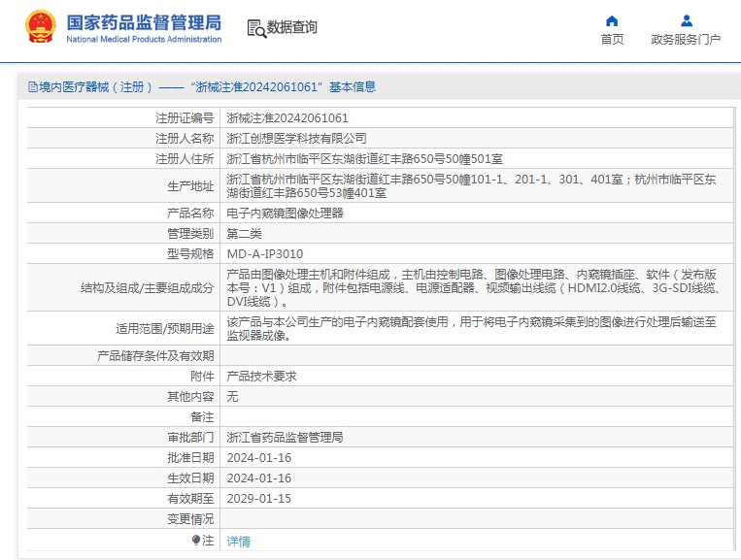Image resolution: width=741 pixels, height=560 pixels.
Task: Select 批准日期 value 2024-01-16
Action: pos(259,458)
